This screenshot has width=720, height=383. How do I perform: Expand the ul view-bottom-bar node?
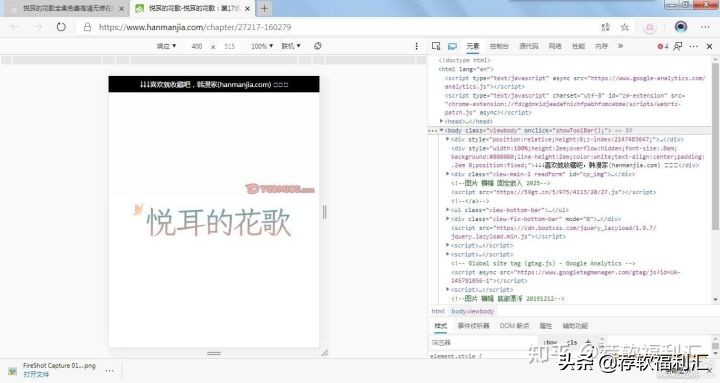click(x=448, y=210)
